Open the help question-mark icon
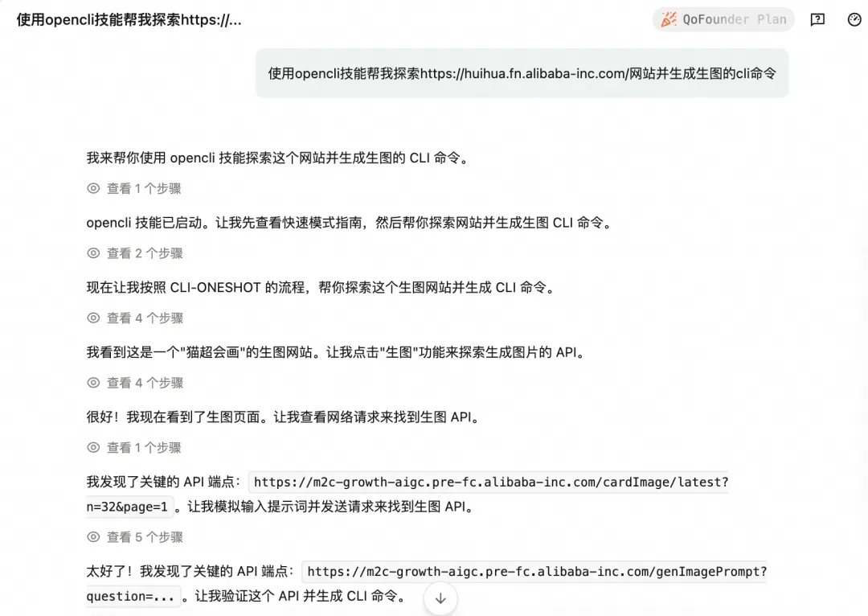The width and height of the screenshot is (868, 616). 817,20
